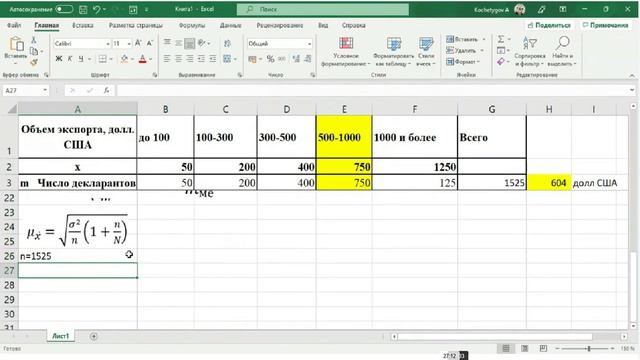Align cell text to the right
Image resolution: width=640 pixels, height=360 pixels.
pos(190,59)
